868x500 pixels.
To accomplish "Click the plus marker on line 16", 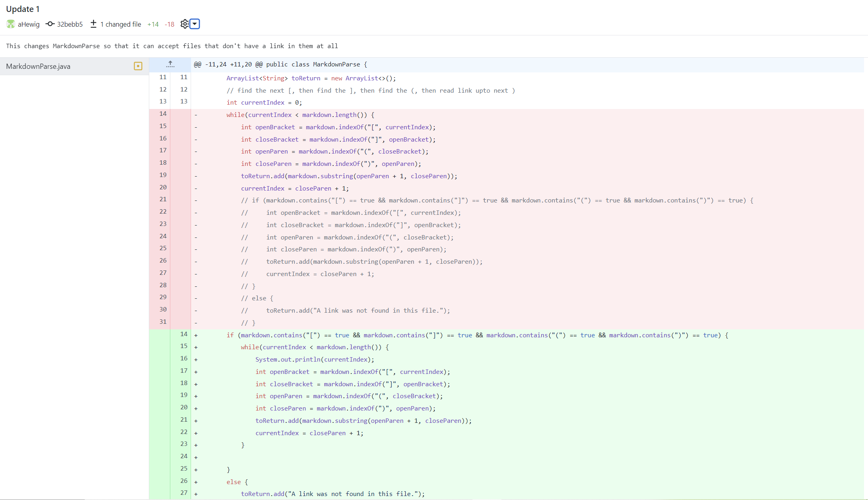I will coord(196,360).
